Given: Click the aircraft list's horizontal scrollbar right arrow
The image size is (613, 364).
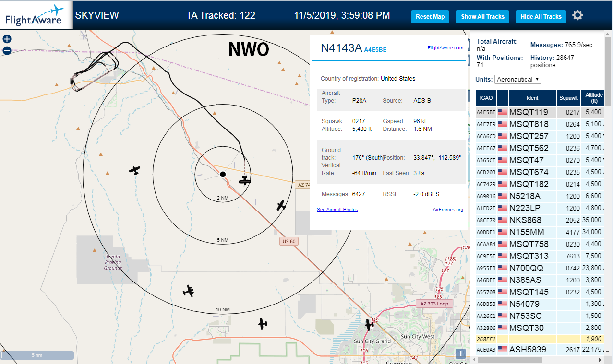Looking at the screenshot, I should point(600,359).
